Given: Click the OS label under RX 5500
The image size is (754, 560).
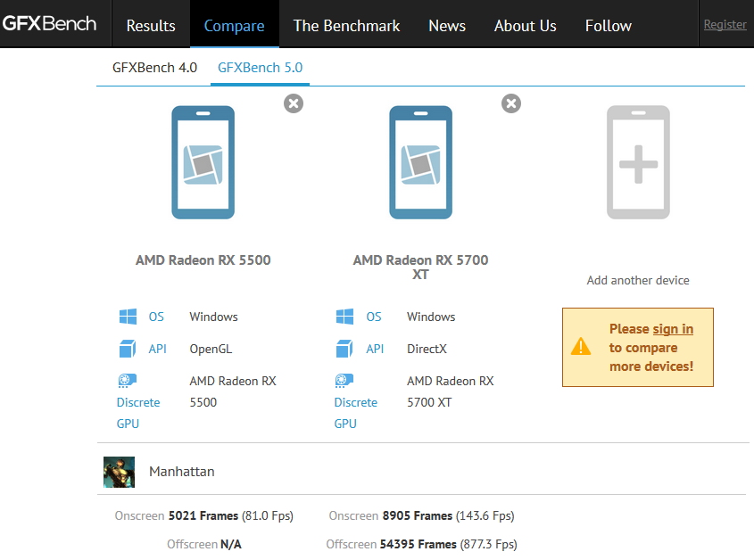Looking at the screenshot, I should pos(156,317).
